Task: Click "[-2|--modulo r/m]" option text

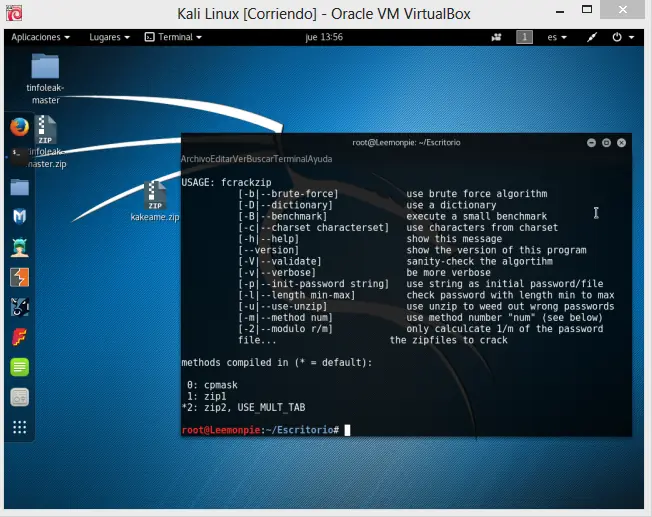Action: 285,329
